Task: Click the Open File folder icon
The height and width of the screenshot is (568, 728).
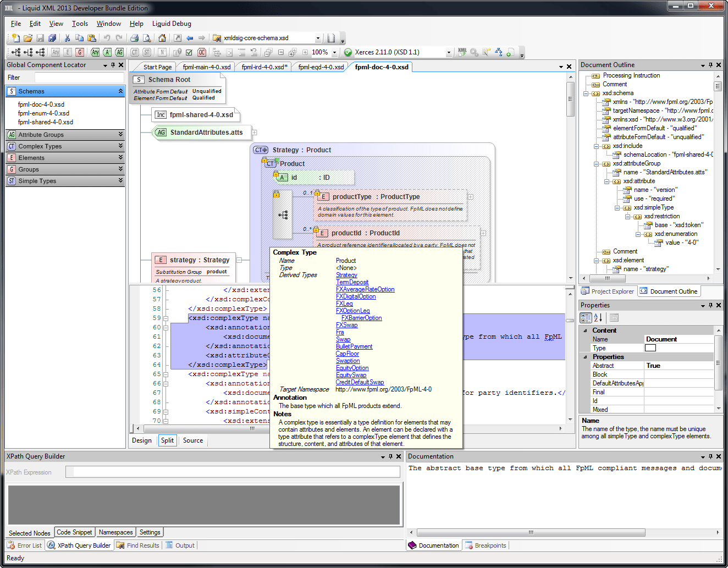Action: [x=27, y=38]
